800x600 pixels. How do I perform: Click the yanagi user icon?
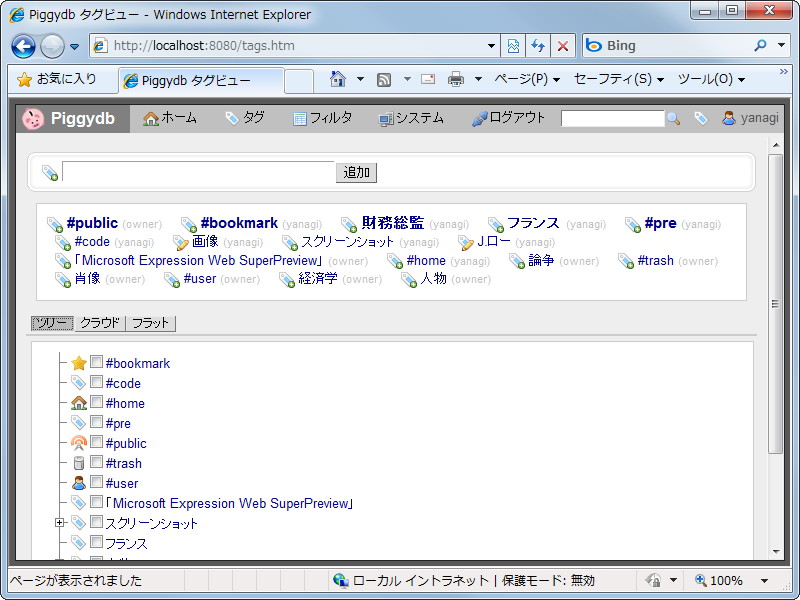point(729,118)
